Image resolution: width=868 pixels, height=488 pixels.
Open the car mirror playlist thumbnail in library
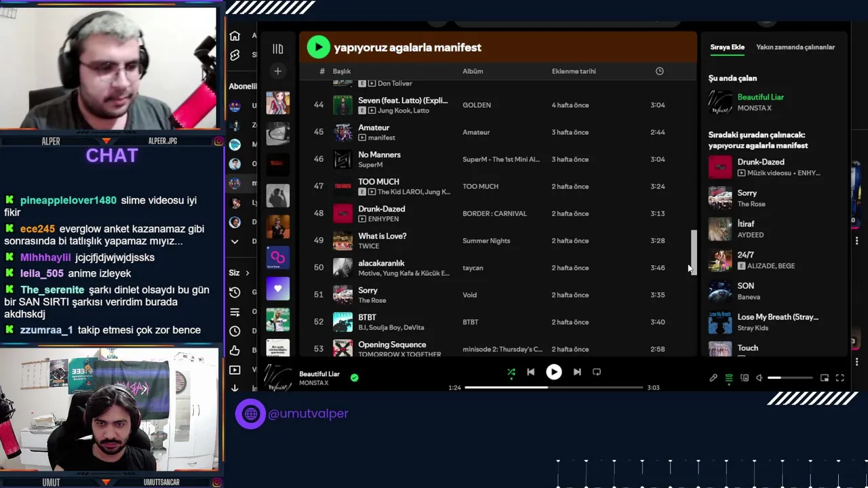[277, 134]
